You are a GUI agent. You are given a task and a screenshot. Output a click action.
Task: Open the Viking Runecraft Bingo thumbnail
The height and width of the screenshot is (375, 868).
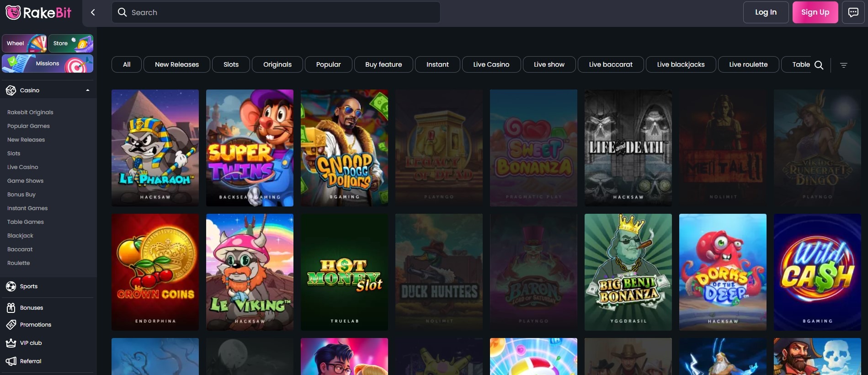(817, 148)
